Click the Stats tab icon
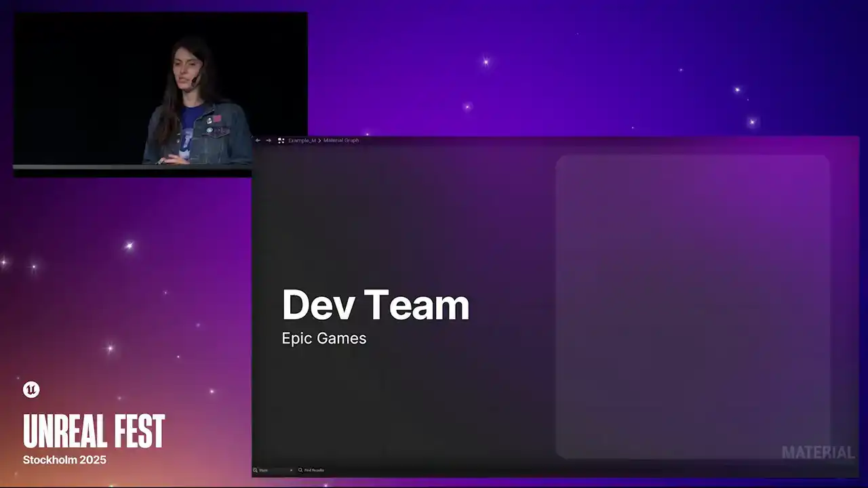868x488 pixels. pyautogui.click(x=256, y=470)
